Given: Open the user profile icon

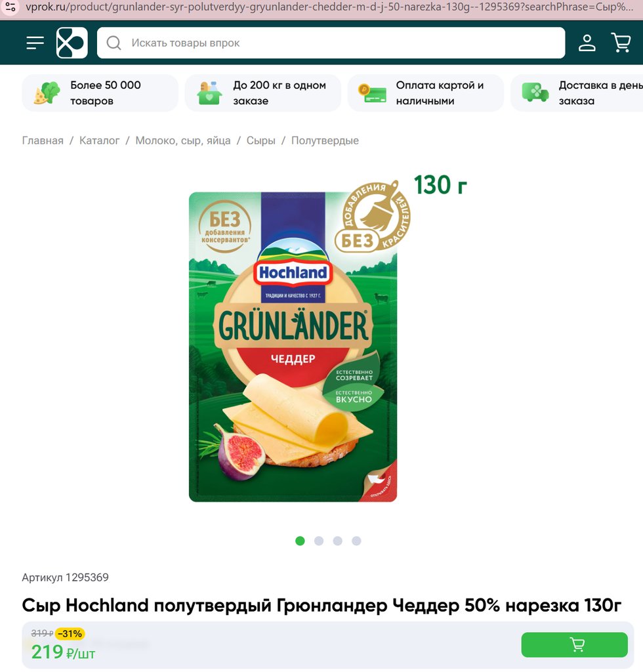Looking at the screenshot, I should point(587,43).
